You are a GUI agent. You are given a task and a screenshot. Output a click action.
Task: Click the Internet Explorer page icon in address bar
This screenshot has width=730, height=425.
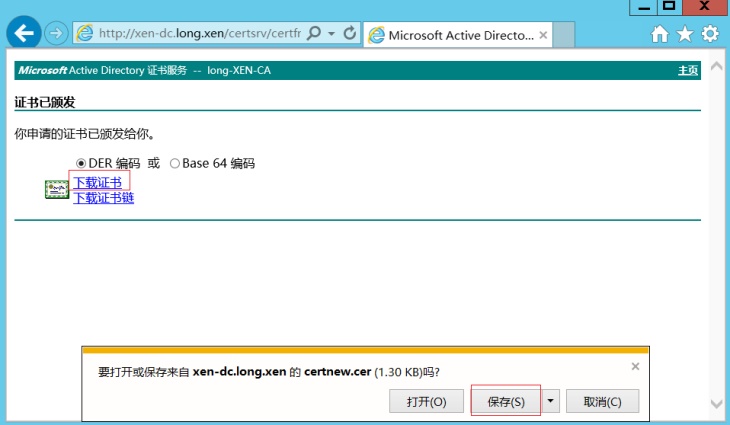[x=85, y=33]
